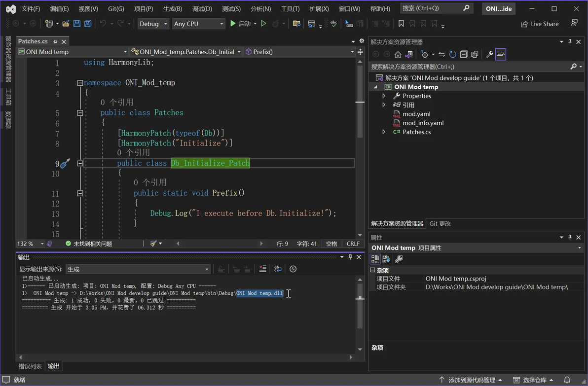Click the Home icon in Solution Explorer
The height and width of the screenshot is (386, 588).
398,54
